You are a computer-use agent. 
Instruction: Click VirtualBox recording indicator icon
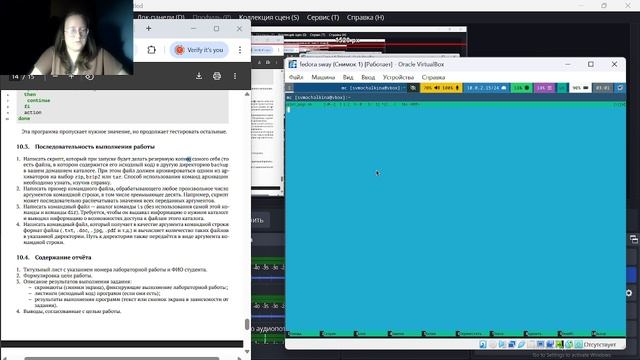[550, 344]
